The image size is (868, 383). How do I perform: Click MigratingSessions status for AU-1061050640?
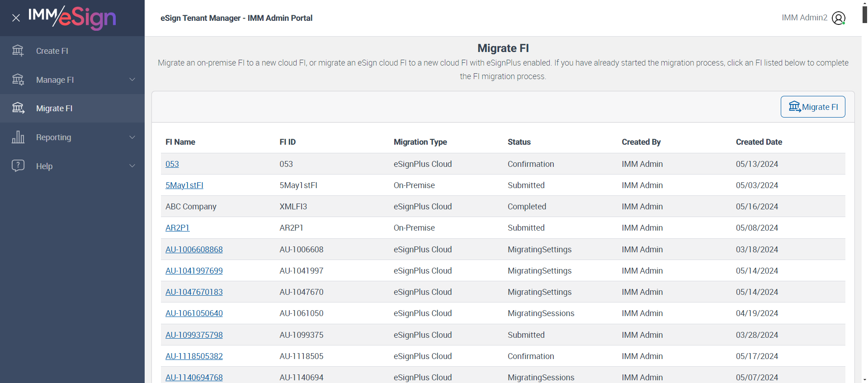541,313
